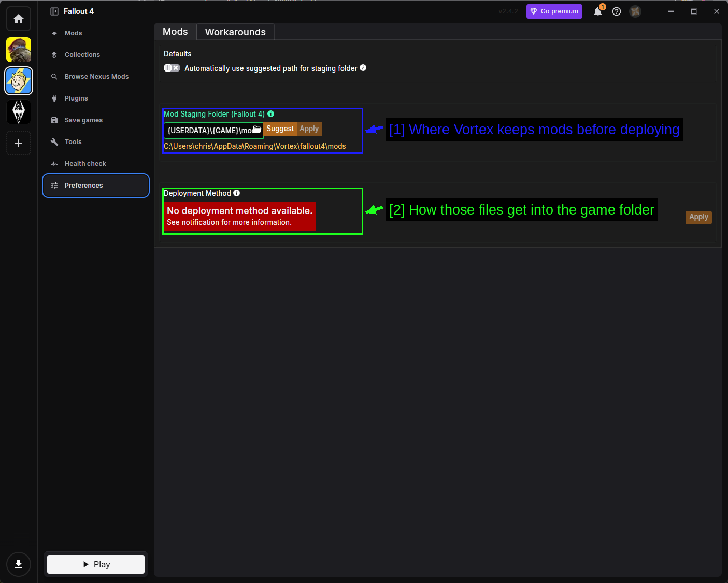Image resolution: width=728 pixels, height=583 pixels.
Task: Open the notifications bell
Action: [x=598, y=11]
